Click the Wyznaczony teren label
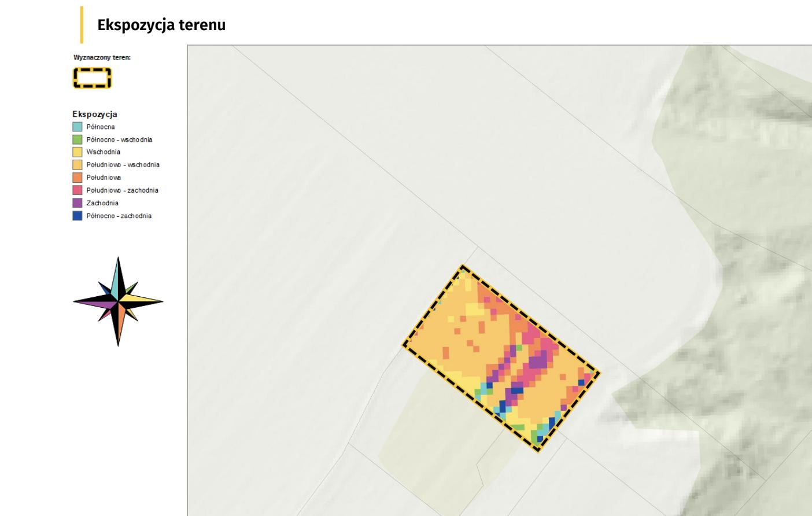This screenshot has height=516, width=812. 102,57
